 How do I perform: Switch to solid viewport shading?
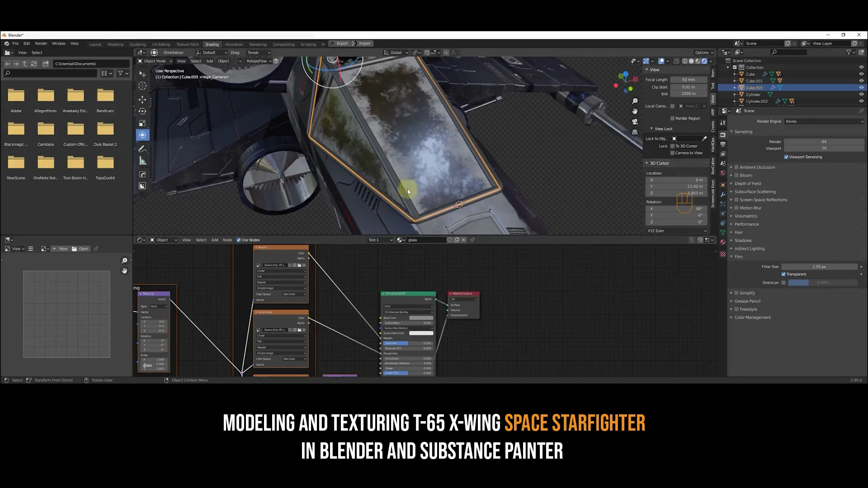[x=691, y=61]
